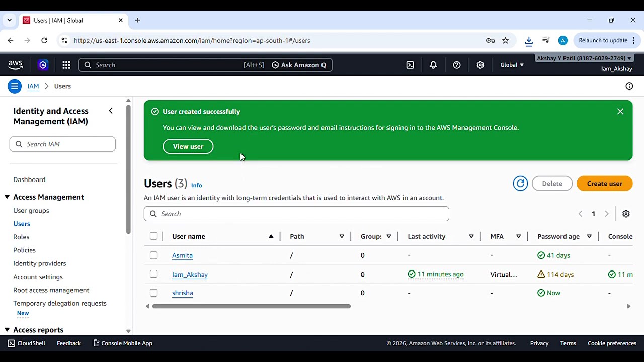Select all users checkbox in header
Screen dimensions: 644x362
(153, 236)
